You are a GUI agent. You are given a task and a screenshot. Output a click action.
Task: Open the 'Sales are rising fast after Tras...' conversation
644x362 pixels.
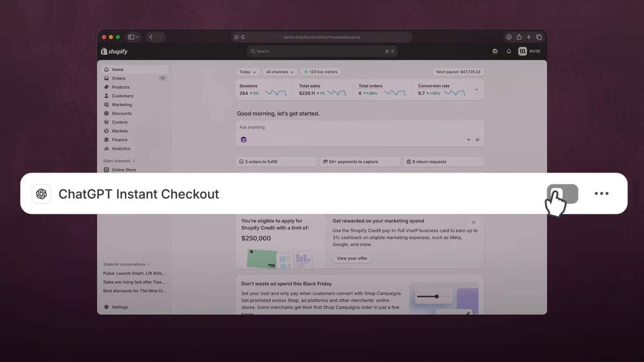[x=134, y=282]
